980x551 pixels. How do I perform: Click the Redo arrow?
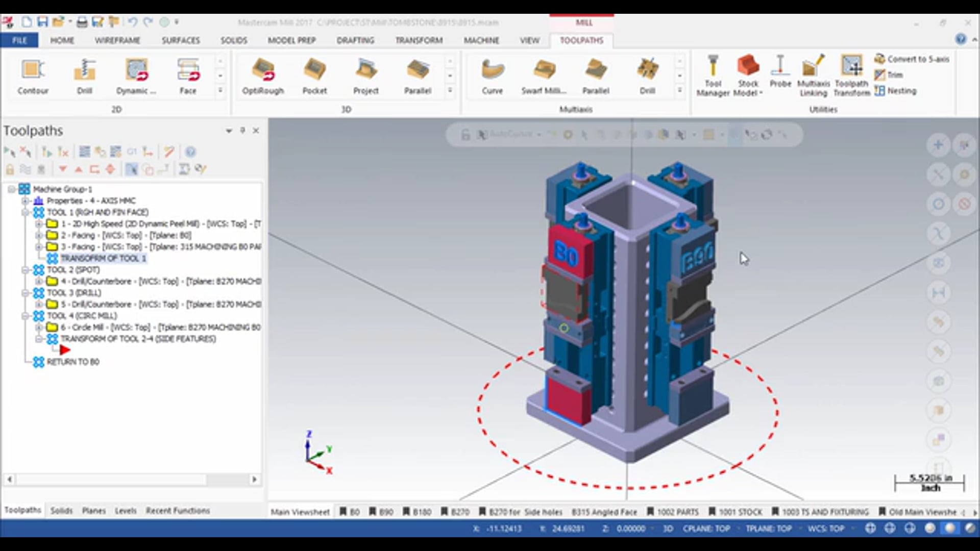(x=148, y=22)
